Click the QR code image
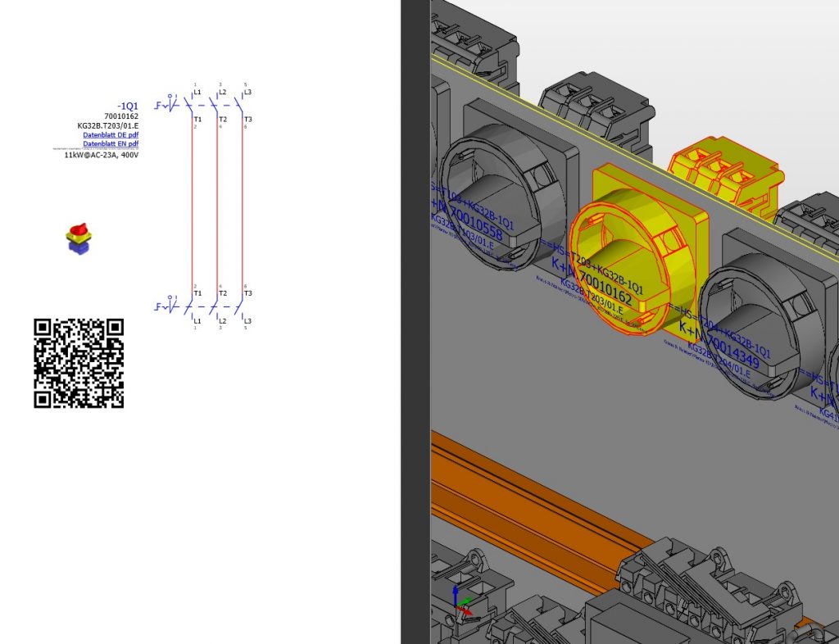Viewport: 839px width, 644px height. pos(79,363)
